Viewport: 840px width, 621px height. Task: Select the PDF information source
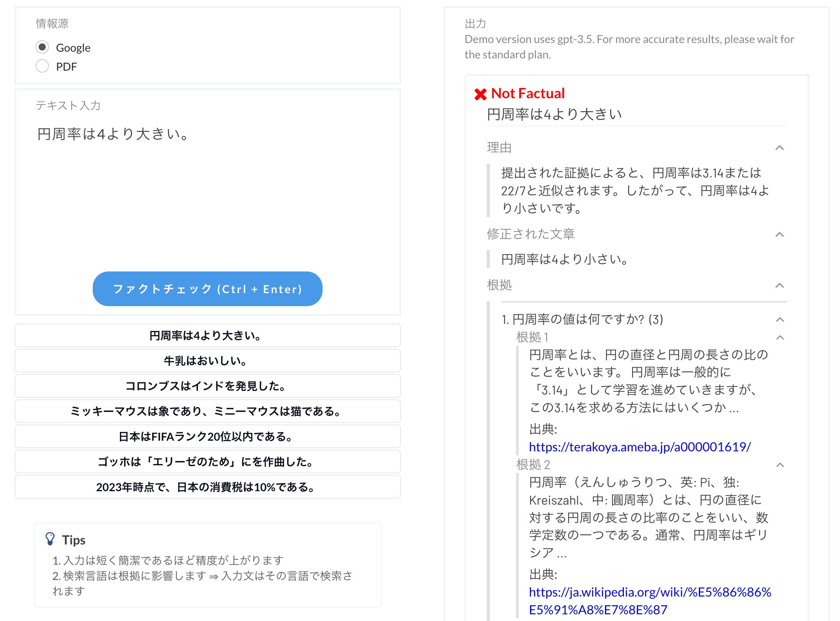click(42, 66)
